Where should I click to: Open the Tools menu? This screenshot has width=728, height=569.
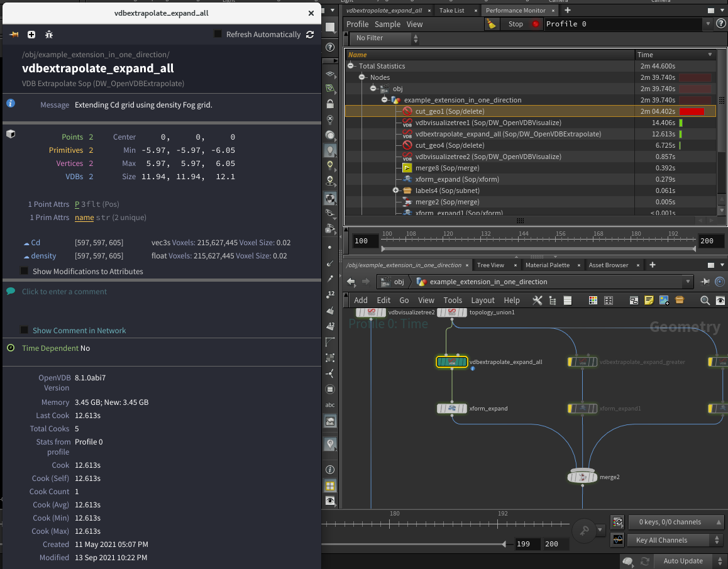coord(453,301)
